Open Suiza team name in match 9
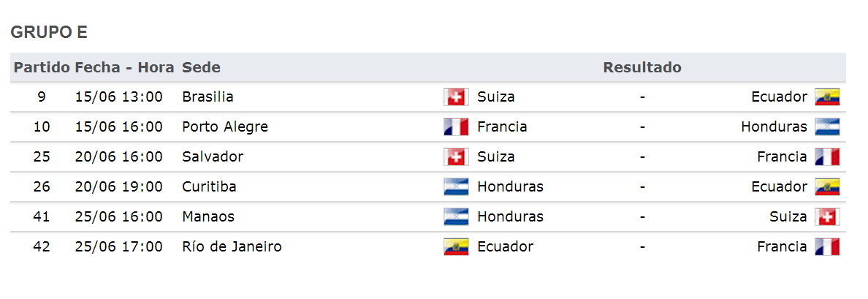The height and width of the screenshot is (299, 868). point(496,97)
